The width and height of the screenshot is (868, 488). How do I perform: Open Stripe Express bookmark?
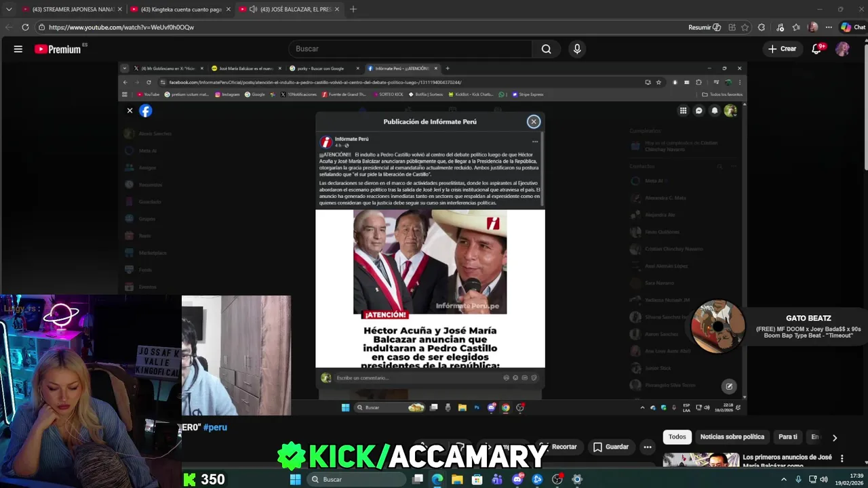point(528,94)
